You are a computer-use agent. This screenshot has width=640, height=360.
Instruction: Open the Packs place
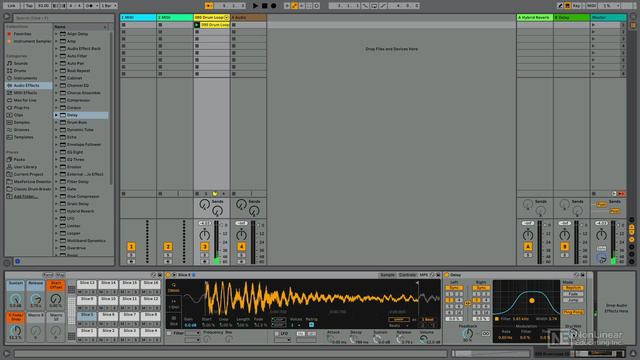[19, 160]
